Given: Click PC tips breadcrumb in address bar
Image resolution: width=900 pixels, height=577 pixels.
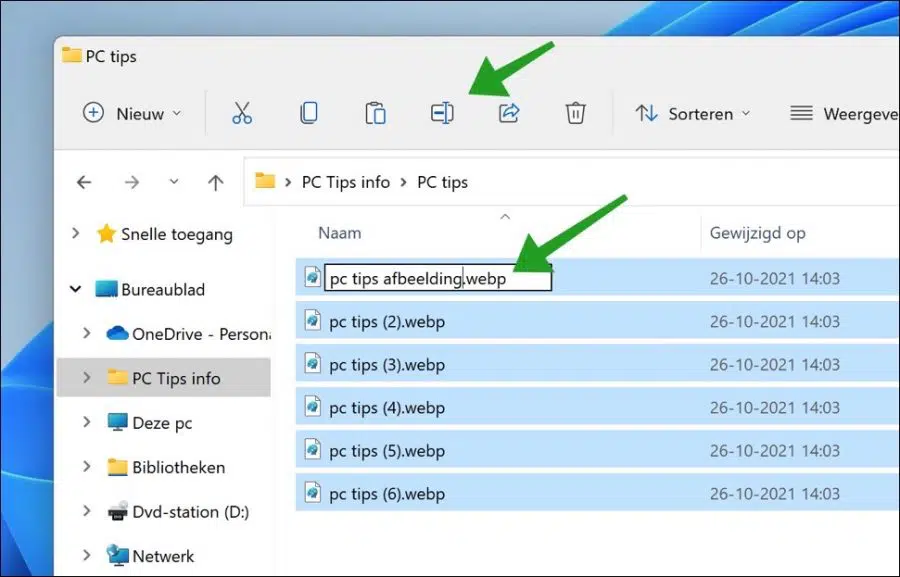Looking at the screenshot, I should click(442, 183).
